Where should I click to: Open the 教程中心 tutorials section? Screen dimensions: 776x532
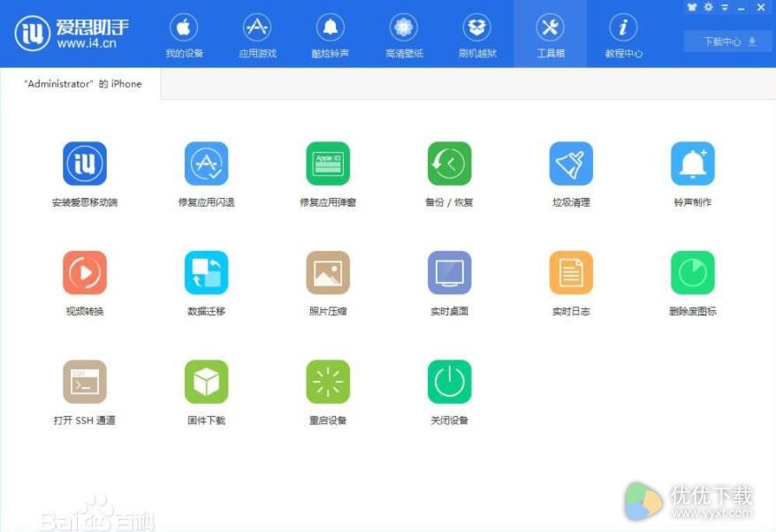(624, 34)
